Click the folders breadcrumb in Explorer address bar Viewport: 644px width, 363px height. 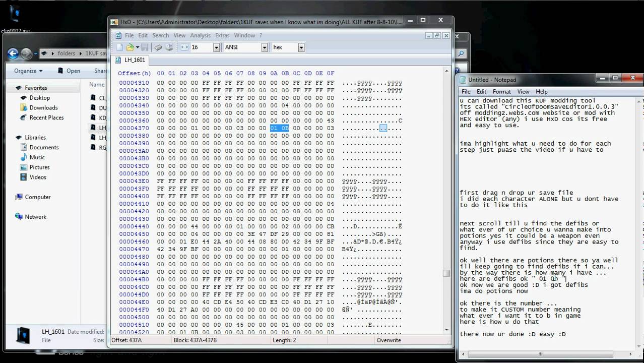tap(67, 53)
